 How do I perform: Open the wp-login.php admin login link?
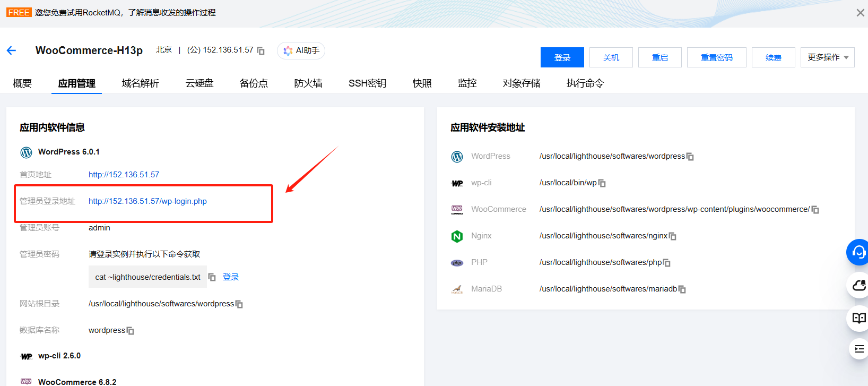[x=147, y=201]
